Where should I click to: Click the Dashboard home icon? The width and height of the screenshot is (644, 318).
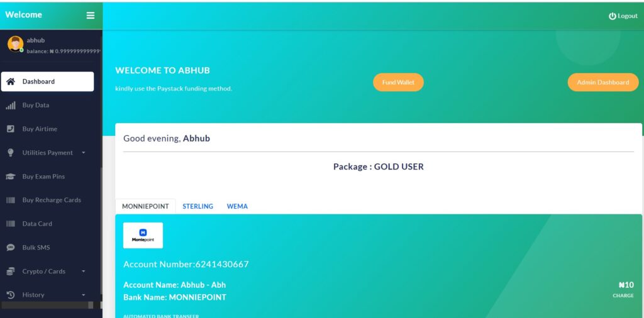11,82
